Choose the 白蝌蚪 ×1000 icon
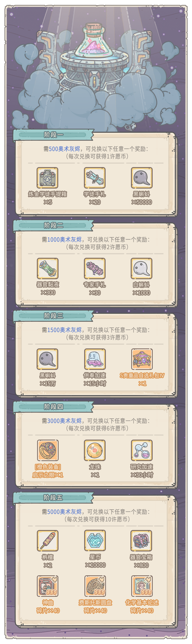Screen dimensions: 192x644 (142, 268)
